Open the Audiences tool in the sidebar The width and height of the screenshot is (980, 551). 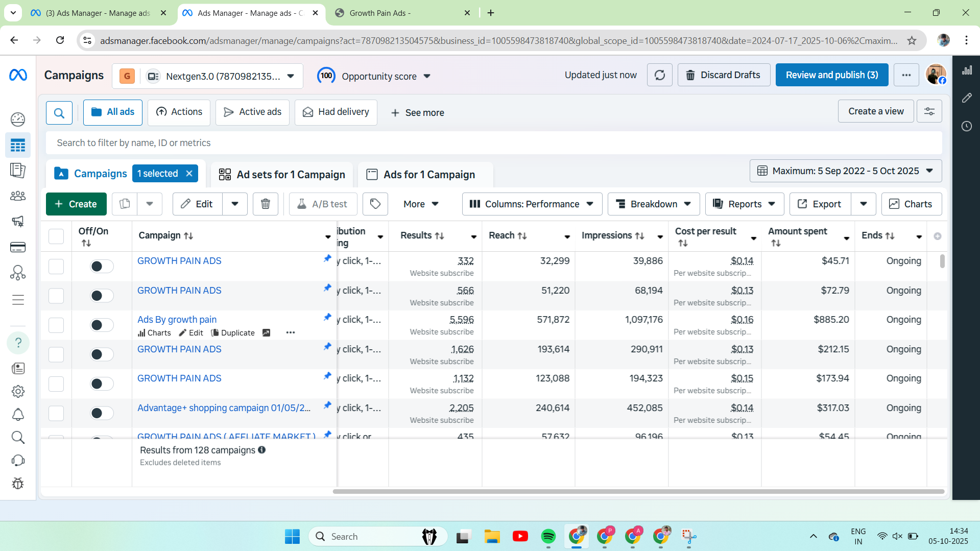[18, 196]
